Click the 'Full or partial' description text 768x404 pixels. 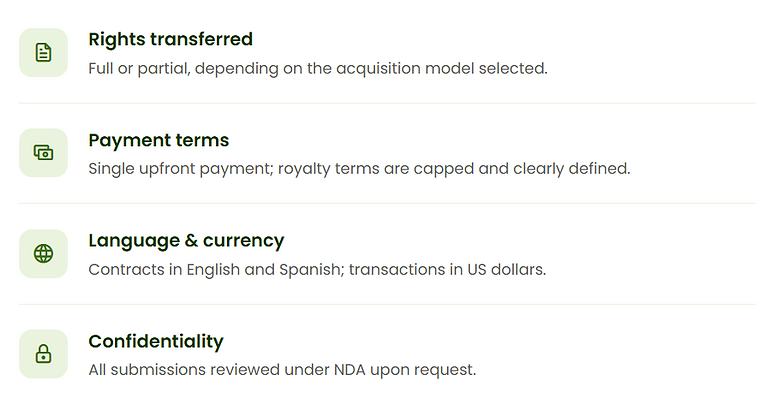[318, 69]
